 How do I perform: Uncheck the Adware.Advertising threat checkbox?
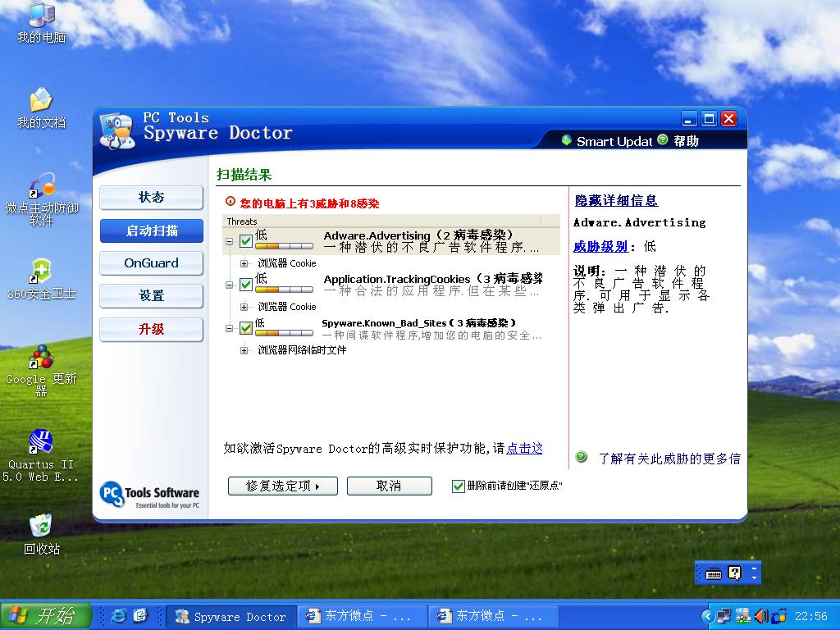(x=245, y=241)
